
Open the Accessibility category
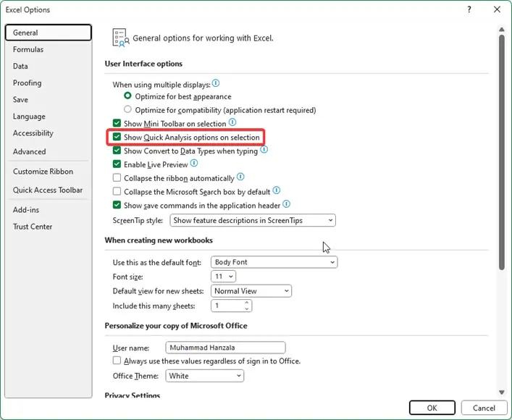[49, 133]
